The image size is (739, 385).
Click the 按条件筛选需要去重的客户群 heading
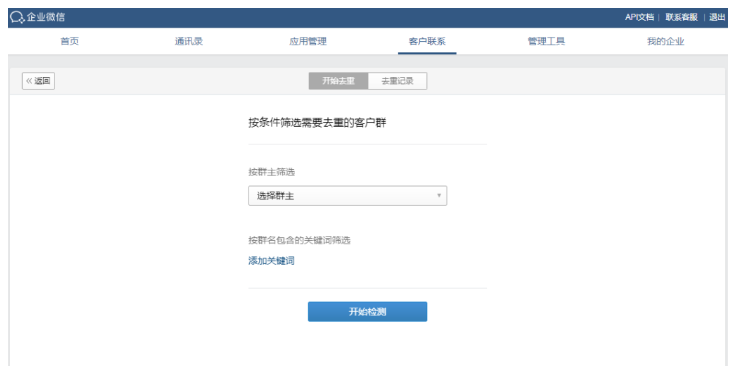[x=317, y=123]
